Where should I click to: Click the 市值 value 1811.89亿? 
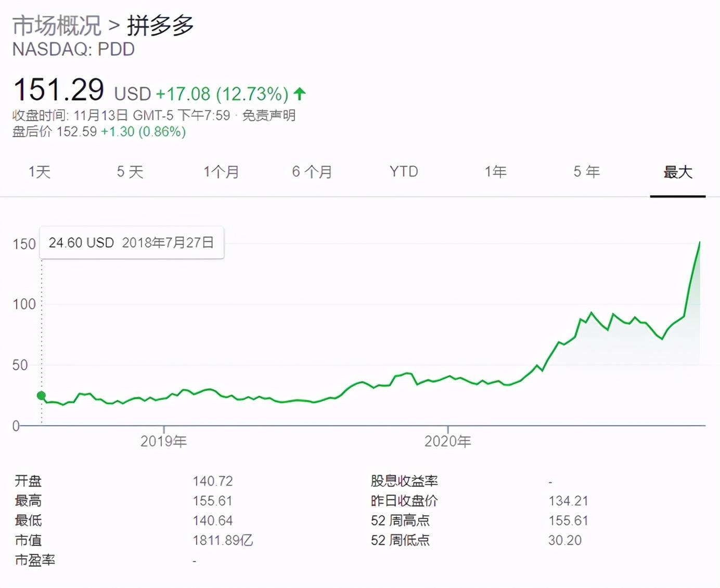click(x=223, y=540)
